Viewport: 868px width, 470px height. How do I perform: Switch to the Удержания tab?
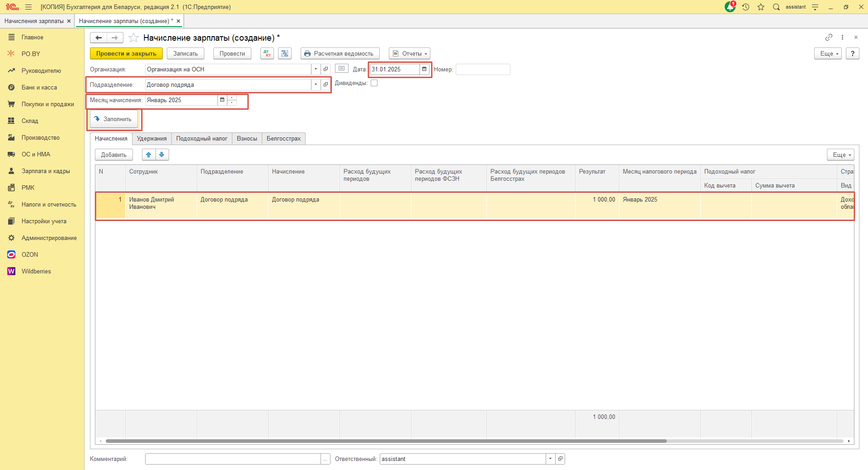pyautogui.click(x=151, y=139)
